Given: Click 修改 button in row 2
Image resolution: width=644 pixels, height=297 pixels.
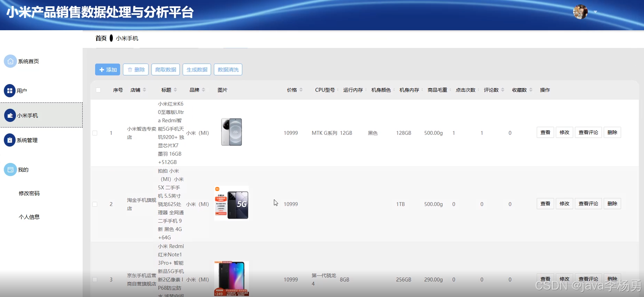Looking at the screenshot, I should 564,204.
